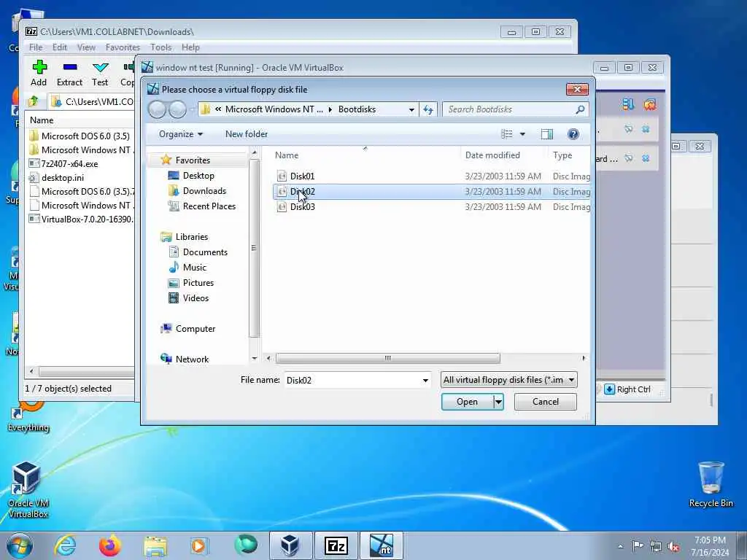Select 7z2407-x64.exe in 7-Zip list
Screen dimensions: 747x560
[x=69, y=164]
